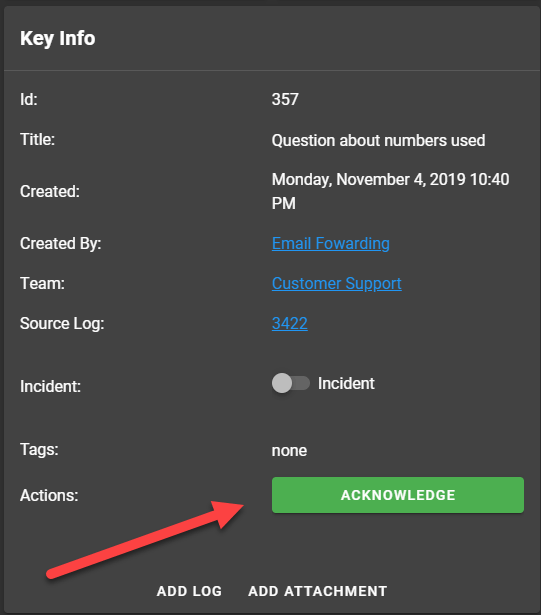The height and width of the screenshot is (615, 541).
Task: Click the Incident text beside the switch
Action: tap(346, 383)
